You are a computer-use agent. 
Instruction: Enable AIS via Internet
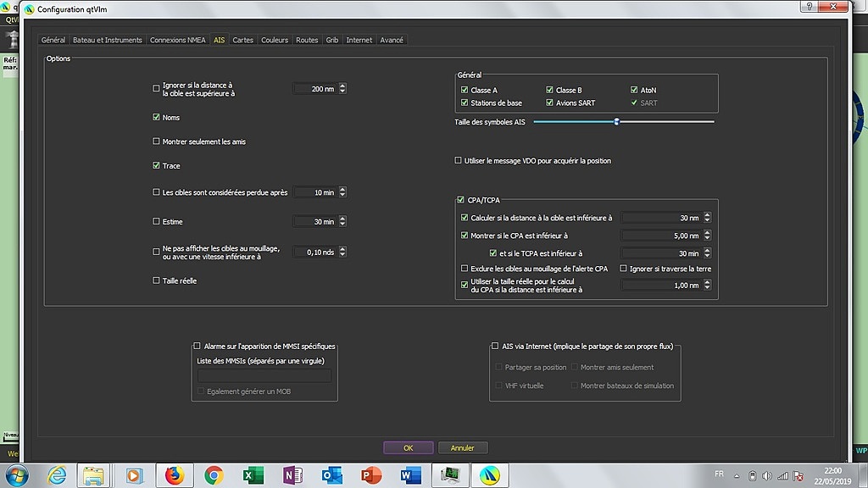[495, 346]
